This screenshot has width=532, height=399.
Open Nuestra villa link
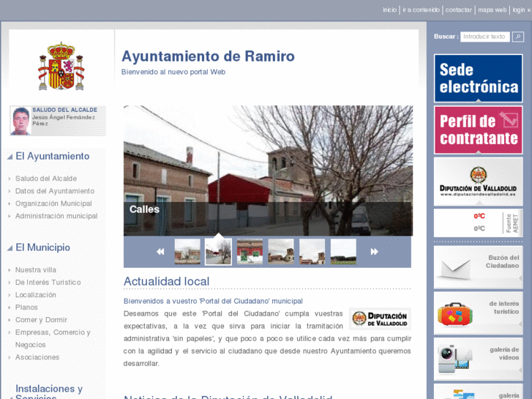click(x=36, y=269)
